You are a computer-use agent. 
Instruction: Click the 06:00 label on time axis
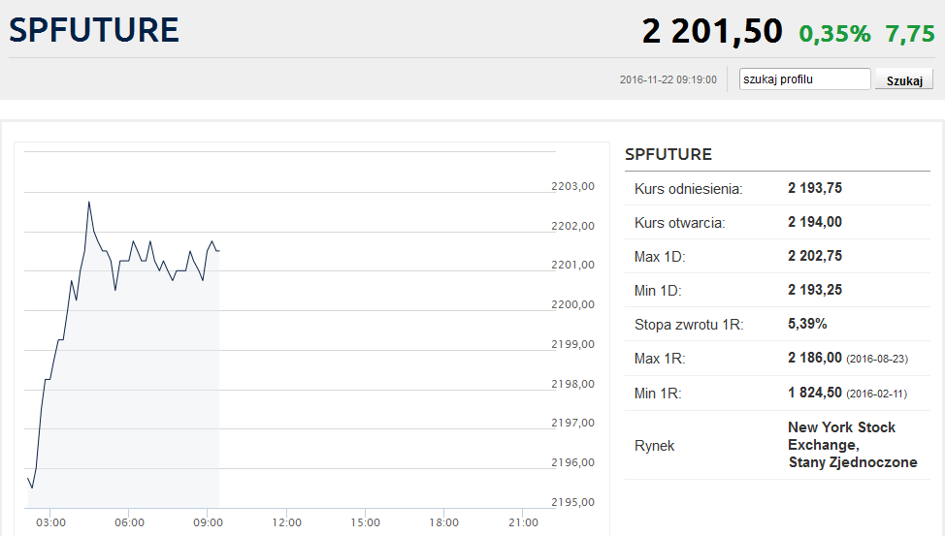click(x=129, y=522)
